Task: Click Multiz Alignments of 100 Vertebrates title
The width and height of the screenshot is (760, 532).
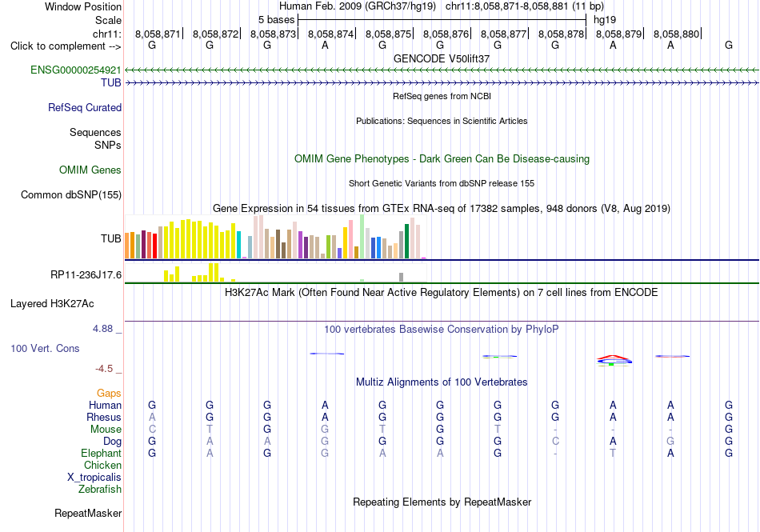Action: (442, 382)
